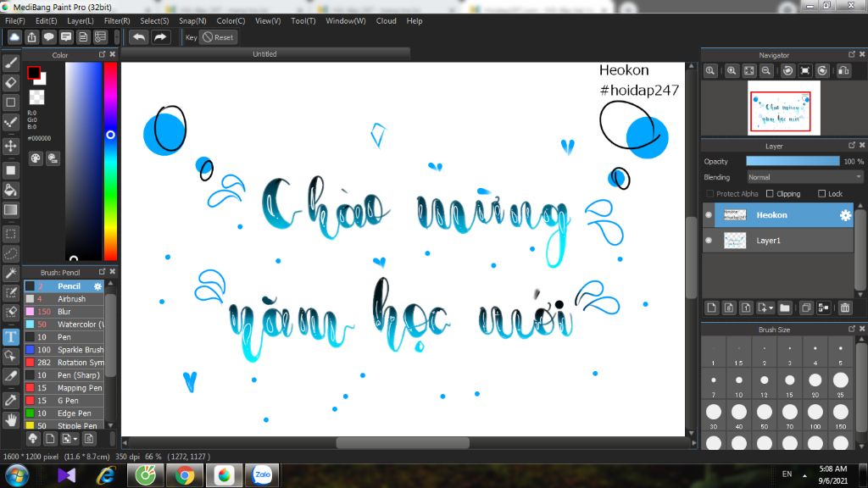This screenshot has width=868, height=488.
Task: Enable the Lock checkbox
Action: [821, 194]
